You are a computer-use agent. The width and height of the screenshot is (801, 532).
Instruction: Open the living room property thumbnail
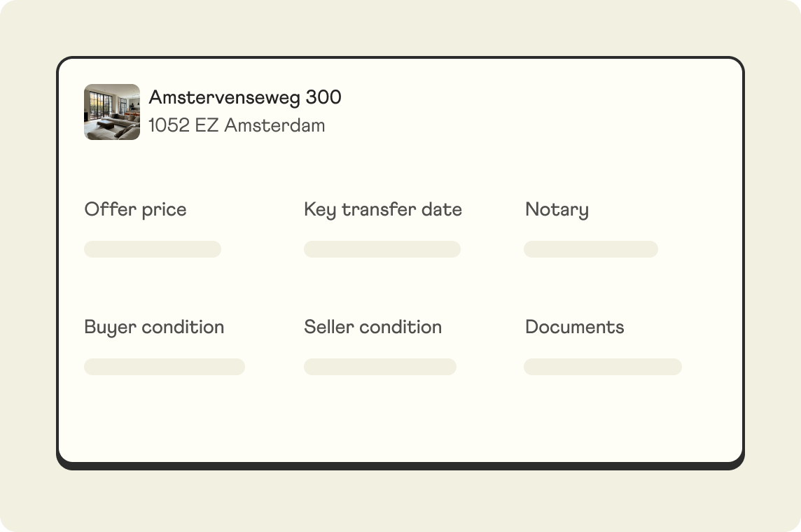pyautogui.click(x=112, y=112)
